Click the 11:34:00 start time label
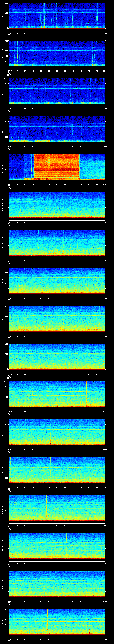The height and width of the screenshot is (644, 114). 9,223
